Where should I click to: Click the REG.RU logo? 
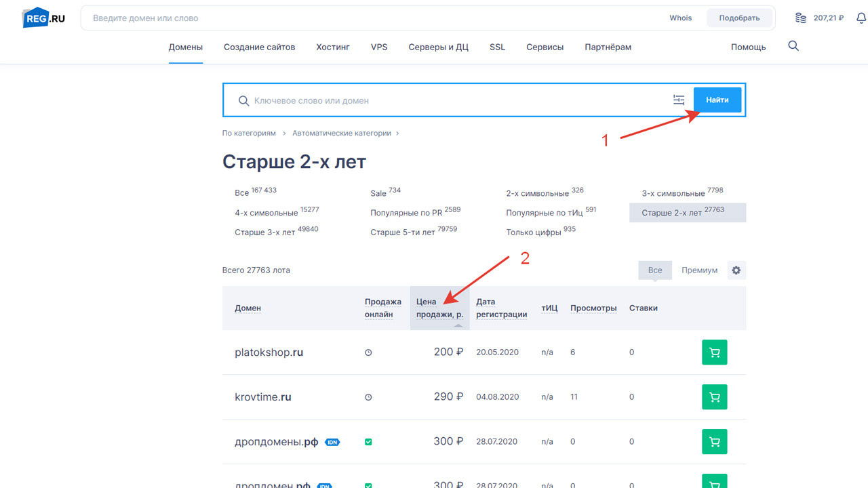pyautogui.click(x=42, y=18)
